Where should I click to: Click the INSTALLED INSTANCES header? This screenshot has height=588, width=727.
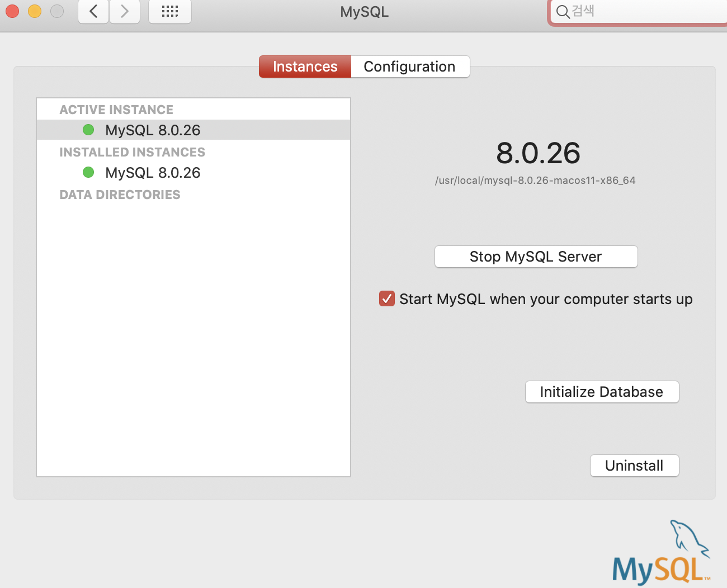point(132,152)
